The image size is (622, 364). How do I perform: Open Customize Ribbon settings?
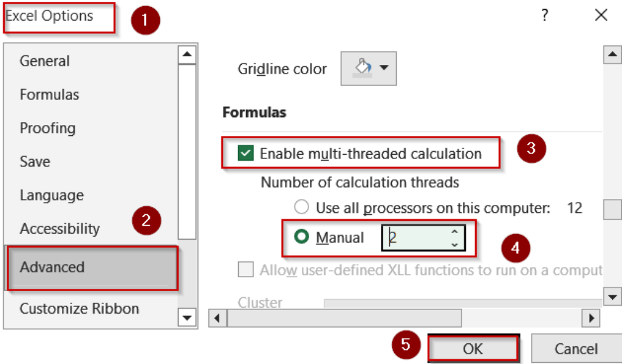(x=79, y=308)
